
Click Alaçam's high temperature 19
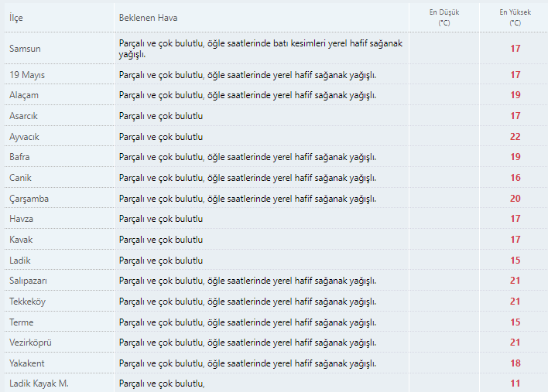pyautogui.click(x=515, y=95)
